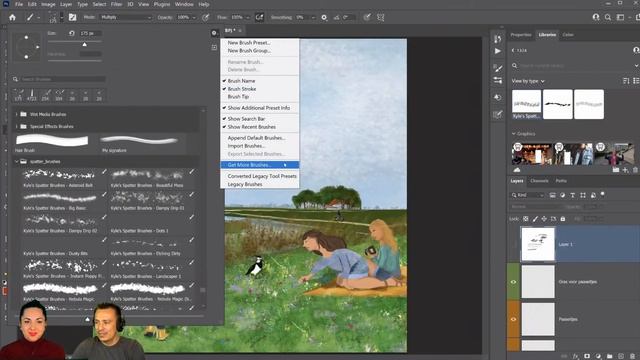Lock all layer attributes padlock icon
The width and height of the screenshot is (640, 360).
[x=563, y=219]
